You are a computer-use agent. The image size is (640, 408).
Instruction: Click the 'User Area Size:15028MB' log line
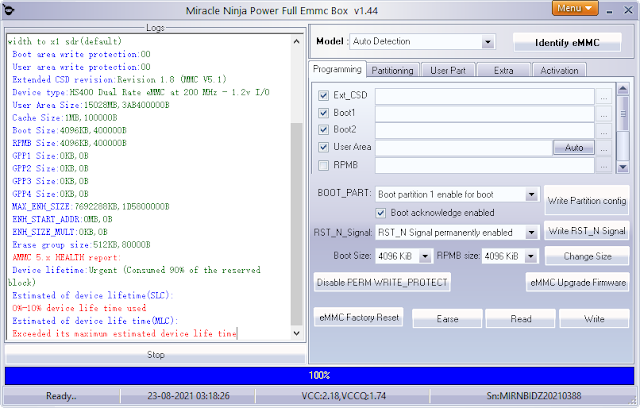(x=91, y=105)
